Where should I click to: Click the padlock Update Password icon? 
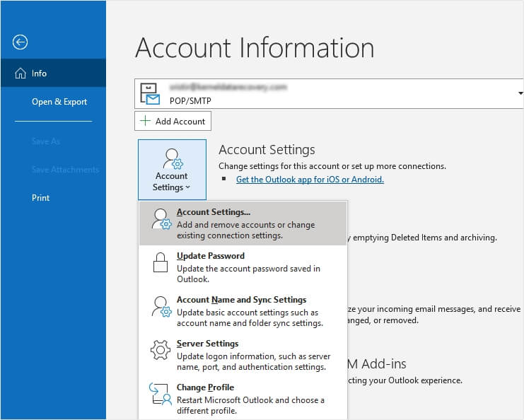(161, 262)
